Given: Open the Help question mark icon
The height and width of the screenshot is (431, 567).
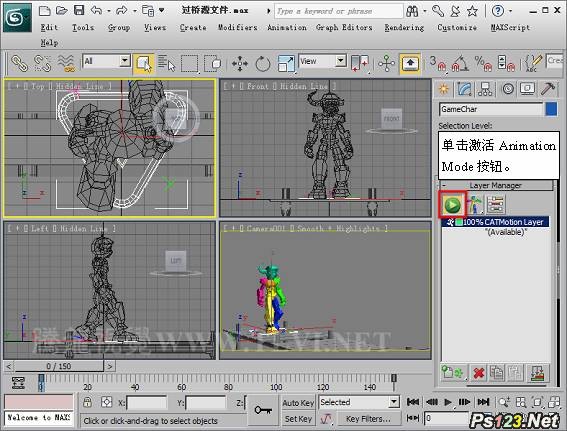Looking at the screenshot, I should point(498,11).
